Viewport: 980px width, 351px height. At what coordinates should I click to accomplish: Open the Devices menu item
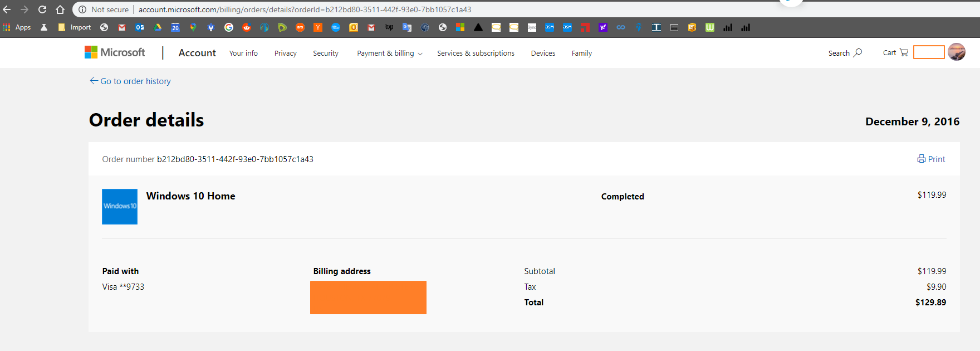pos(543,53)
